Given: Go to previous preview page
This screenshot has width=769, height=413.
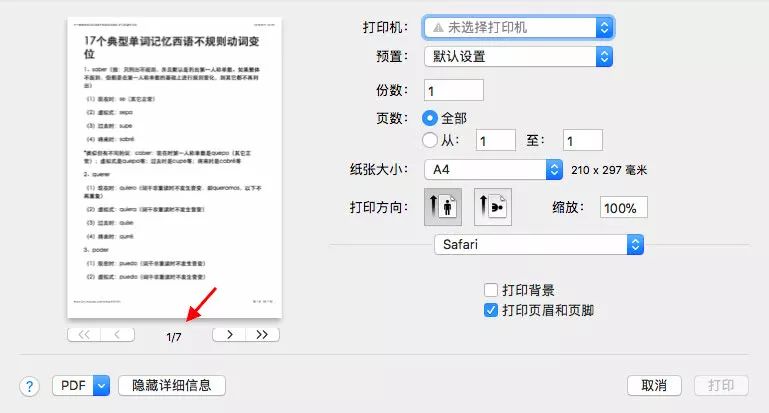Looking at the screenshot, I should tap(117, 335).
